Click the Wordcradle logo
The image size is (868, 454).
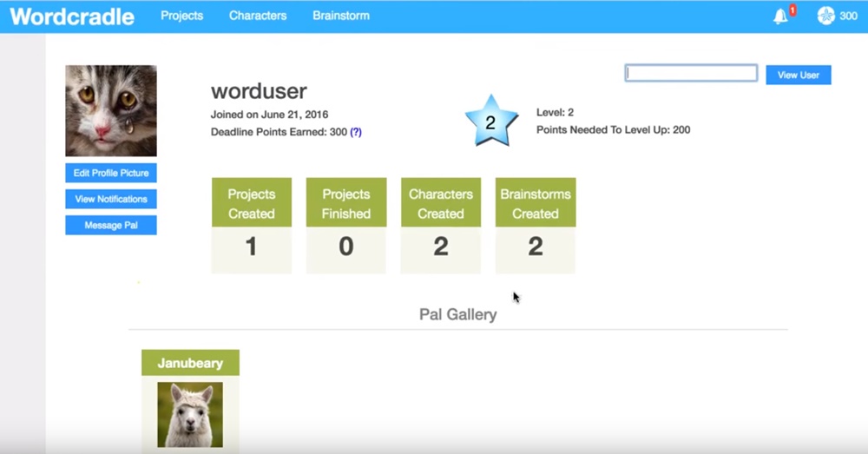(x=72, y=16)
